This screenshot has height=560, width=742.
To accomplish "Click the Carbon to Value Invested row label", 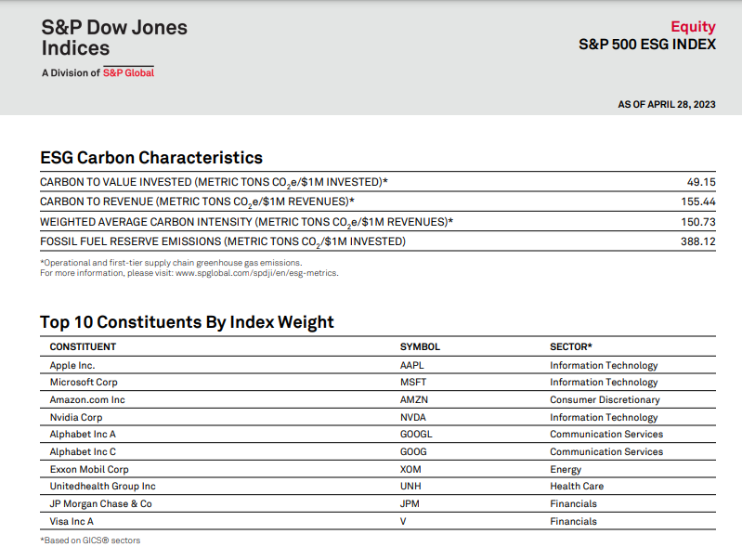I will pyautogui.click(x=214, y=182).
